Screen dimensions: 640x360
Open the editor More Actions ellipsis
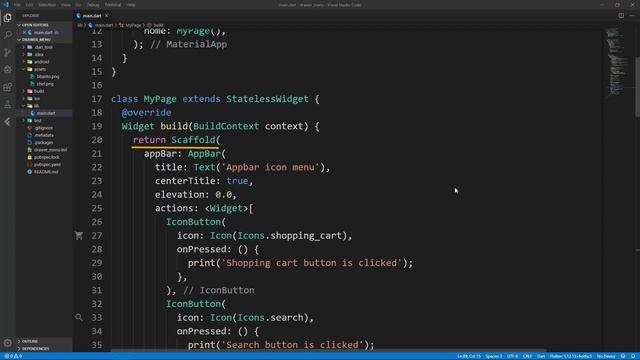[632, 16]
